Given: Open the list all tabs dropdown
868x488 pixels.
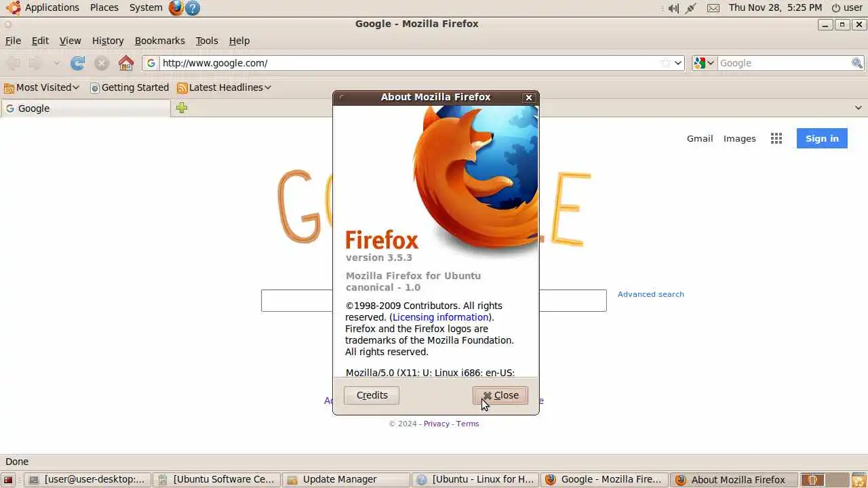Looking at the screenshot, I should [x=859, y=108].
